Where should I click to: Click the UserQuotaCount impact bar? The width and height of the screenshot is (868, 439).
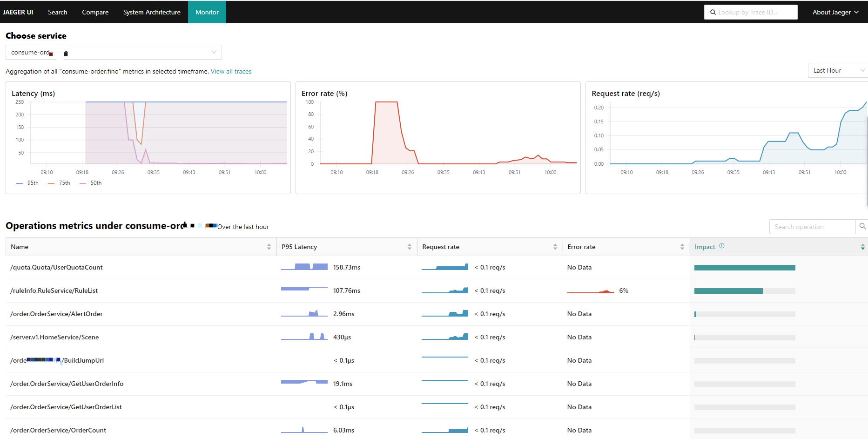tap(744, 268)
